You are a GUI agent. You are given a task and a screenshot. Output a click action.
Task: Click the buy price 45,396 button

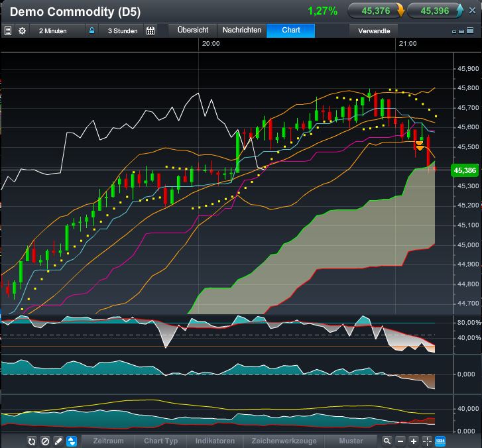coord(435,11)
